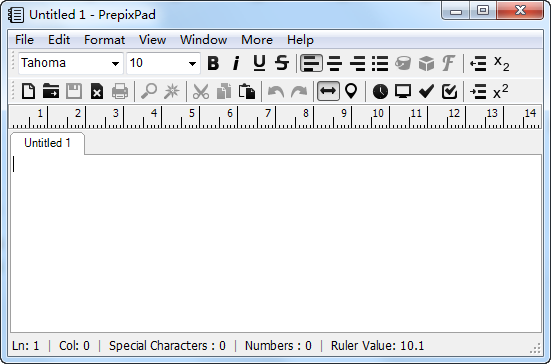Screen dimensions: 551x364
Task: Open the View menu
Action: [153, 40]
